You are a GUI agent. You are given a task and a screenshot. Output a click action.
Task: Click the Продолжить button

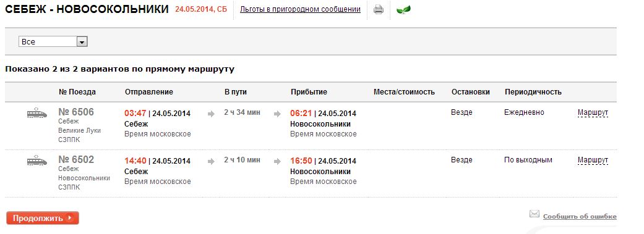point(43,218)
